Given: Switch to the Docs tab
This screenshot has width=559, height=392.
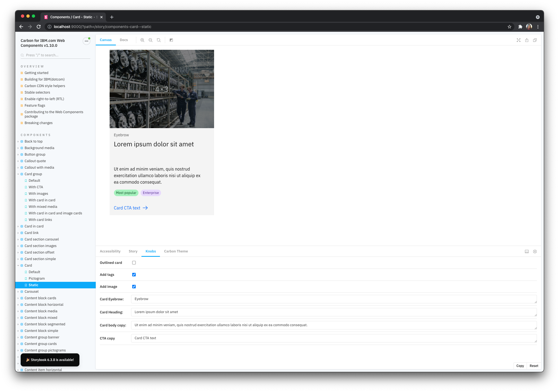Looking at the screenshot, I should click(124, 40).
